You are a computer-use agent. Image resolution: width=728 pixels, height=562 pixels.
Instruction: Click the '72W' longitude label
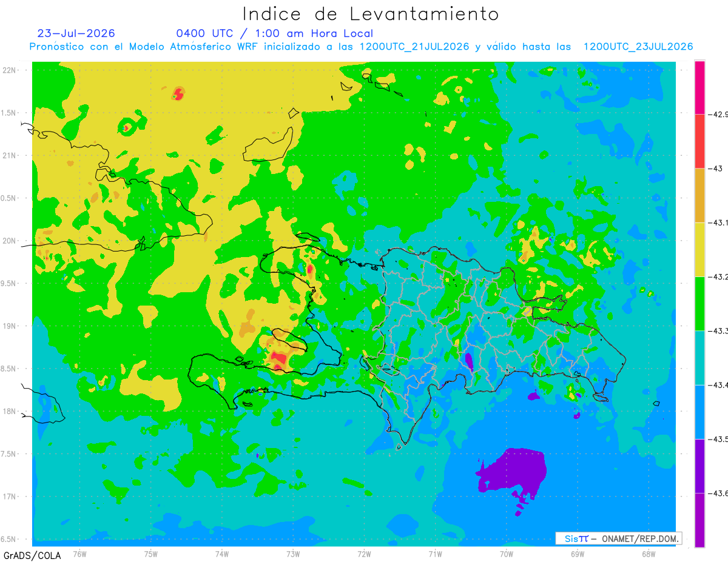coord(364,554)
